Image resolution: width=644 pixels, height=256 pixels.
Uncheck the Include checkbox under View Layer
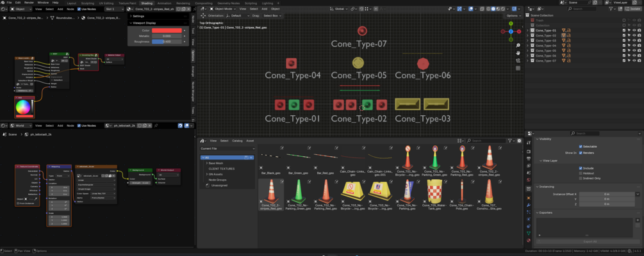point(581,168)
